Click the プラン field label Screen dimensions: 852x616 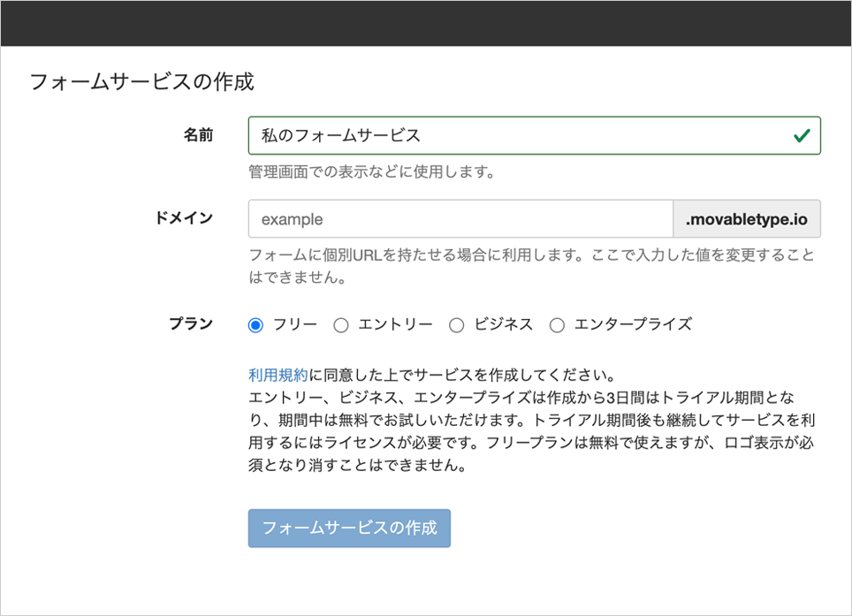191,323
